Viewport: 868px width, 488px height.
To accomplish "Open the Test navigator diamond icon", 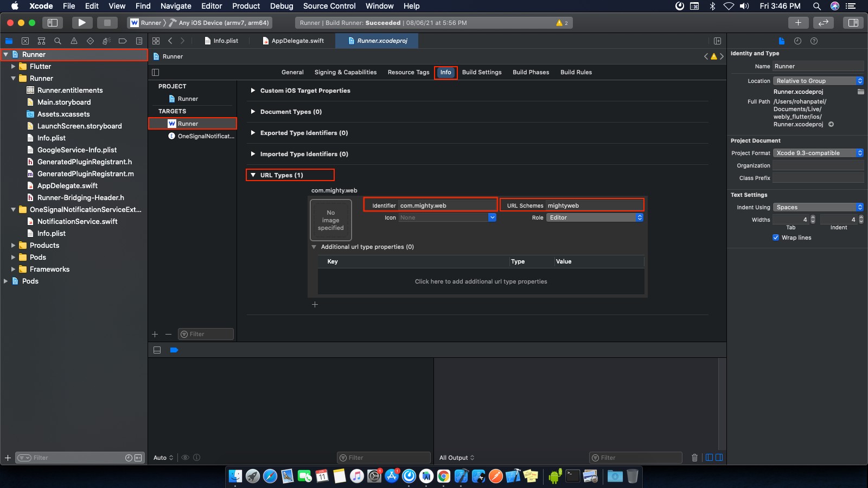I will click(90, 41).
